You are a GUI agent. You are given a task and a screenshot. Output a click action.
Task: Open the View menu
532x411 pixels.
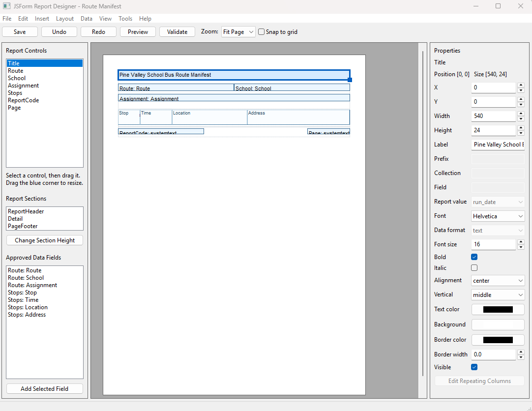(105, 19)
